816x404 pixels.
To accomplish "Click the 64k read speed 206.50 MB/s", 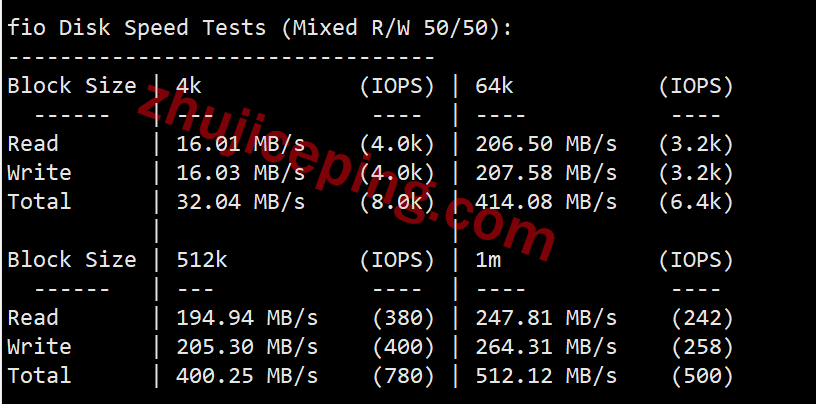I will coord(546,144).
